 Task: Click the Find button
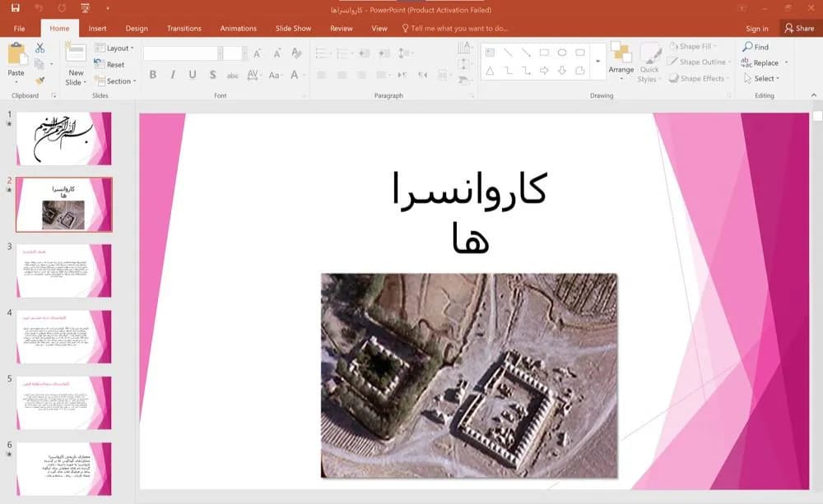tap(756, 47)
